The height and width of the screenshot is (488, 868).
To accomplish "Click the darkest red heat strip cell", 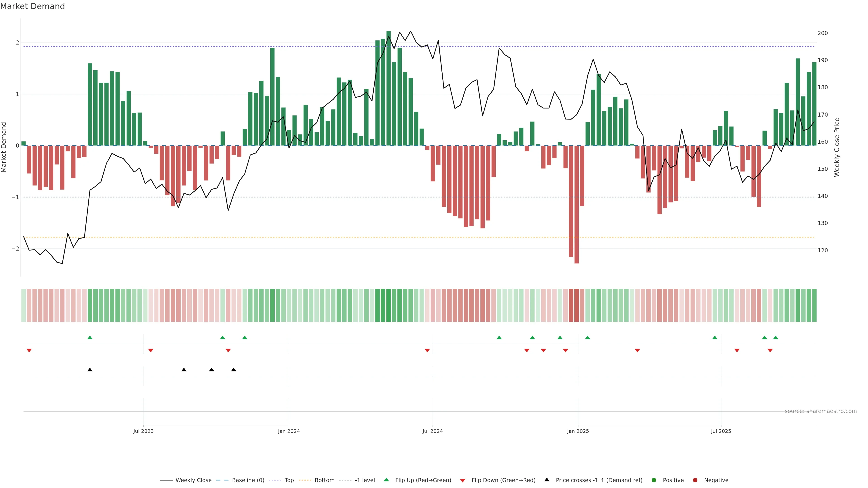I will tap(577, 305).
